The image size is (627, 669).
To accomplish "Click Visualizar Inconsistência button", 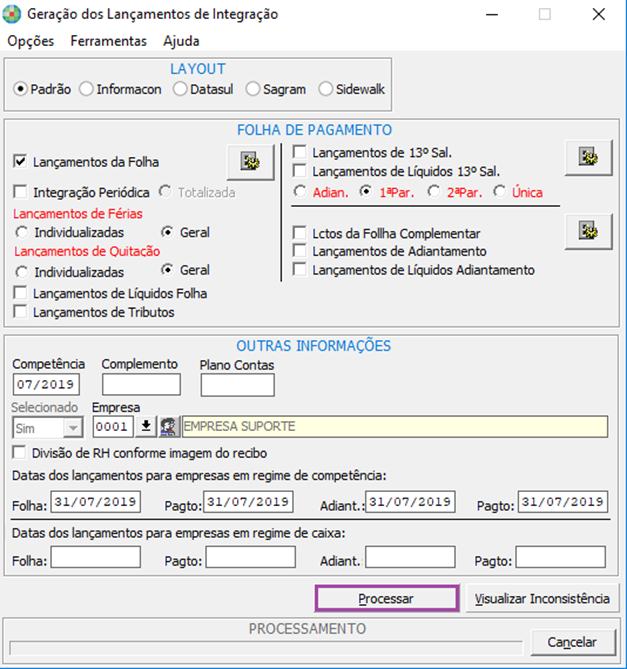I will point(542,598).
